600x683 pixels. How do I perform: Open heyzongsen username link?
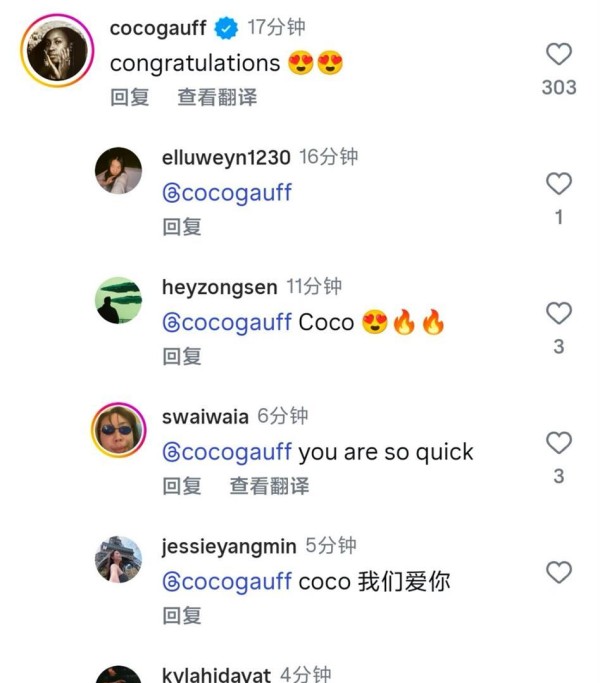[220, 287]
